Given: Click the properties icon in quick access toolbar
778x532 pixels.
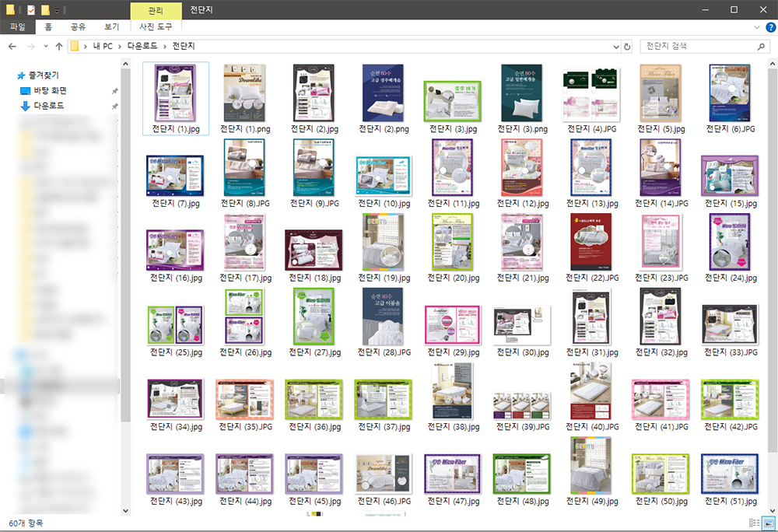Looking at the screenshot, I should (30, 9).
